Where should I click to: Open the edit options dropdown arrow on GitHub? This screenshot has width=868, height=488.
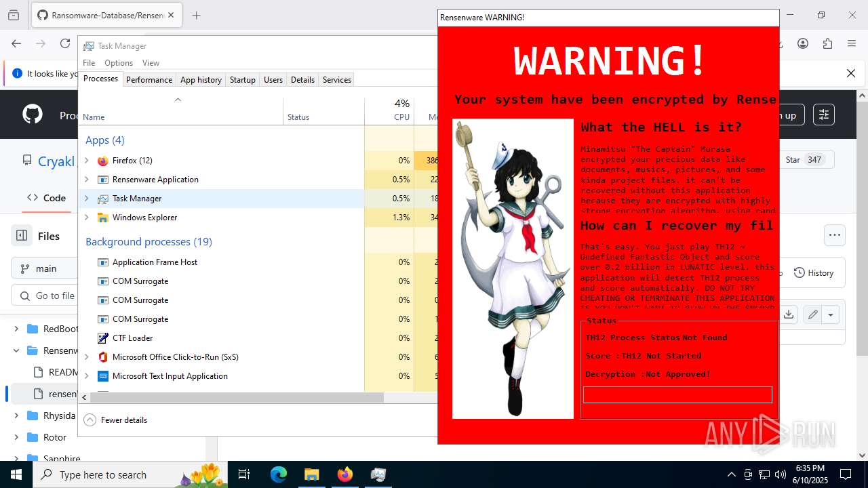831,314
